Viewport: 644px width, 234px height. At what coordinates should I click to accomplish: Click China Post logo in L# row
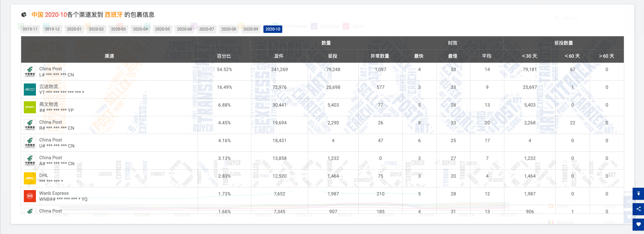point(30,72)
